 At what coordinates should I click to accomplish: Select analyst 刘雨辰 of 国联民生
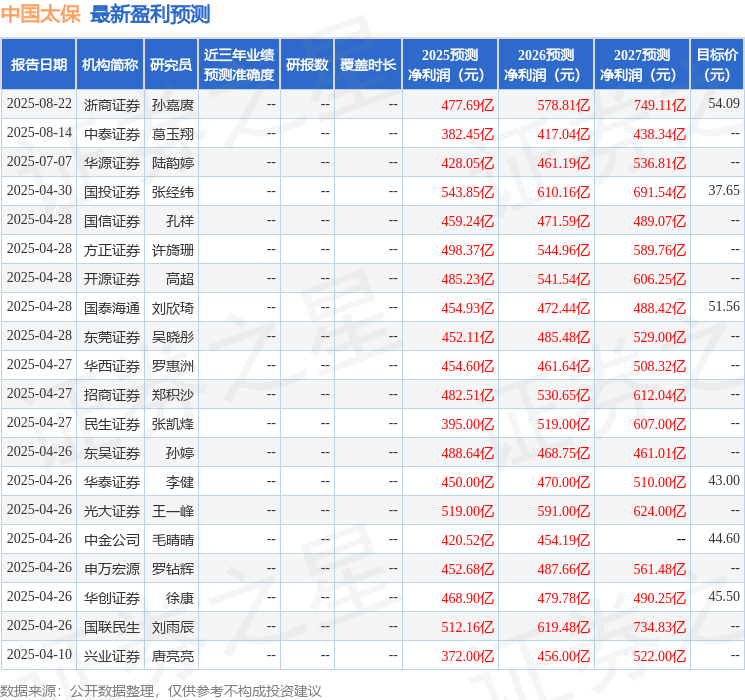172,627
